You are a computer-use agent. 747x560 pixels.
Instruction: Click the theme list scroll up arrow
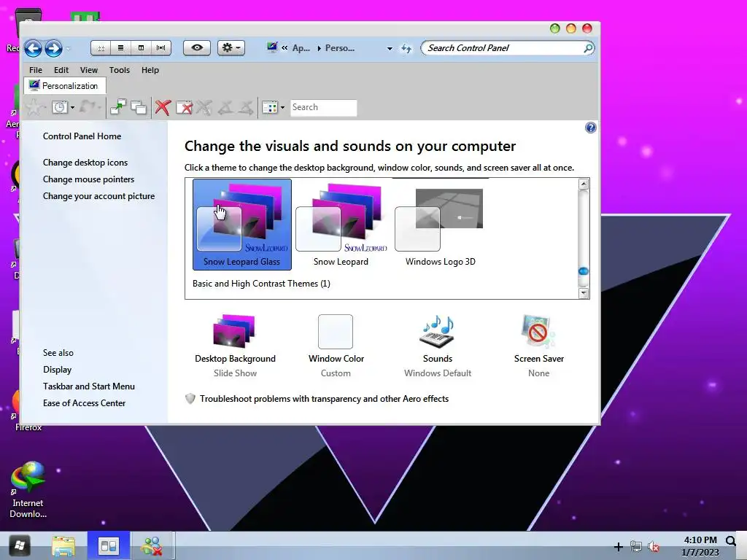(x=584, y=184)
